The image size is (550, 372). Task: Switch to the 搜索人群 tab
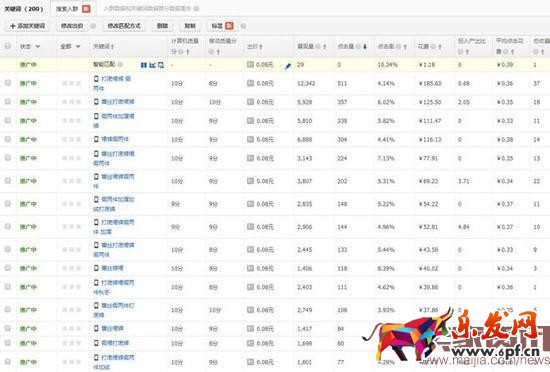click(73, 9)
